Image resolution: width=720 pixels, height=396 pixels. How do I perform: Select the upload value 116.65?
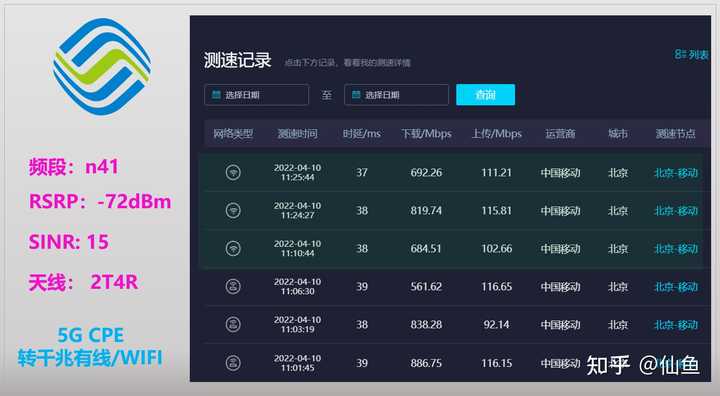[496, 287]
